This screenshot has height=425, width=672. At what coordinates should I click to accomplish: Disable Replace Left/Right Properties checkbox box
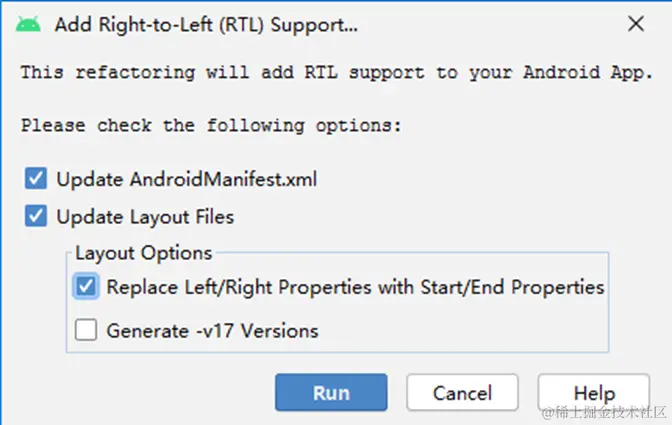tap(86, 287)
